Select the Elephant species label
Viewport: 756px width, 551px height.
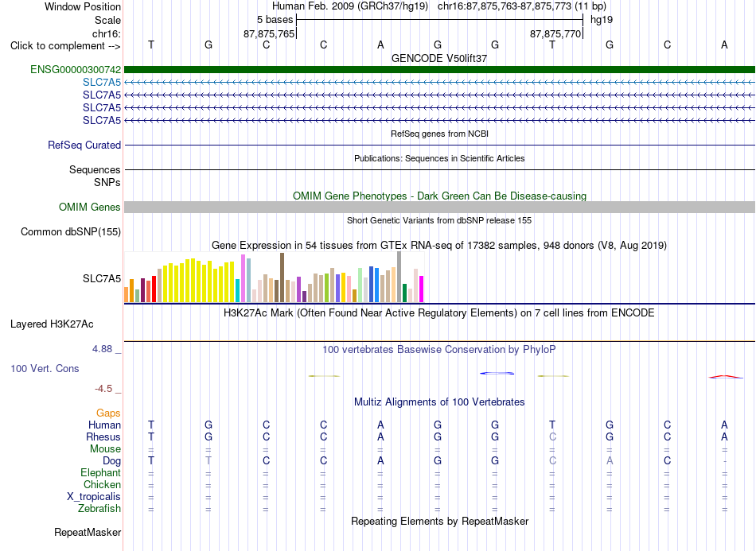pos(100,472)
